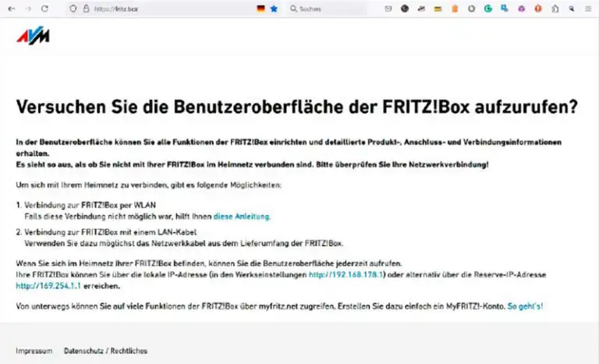
Task: Open the Firefox hamburger menu
Action: 589,9
